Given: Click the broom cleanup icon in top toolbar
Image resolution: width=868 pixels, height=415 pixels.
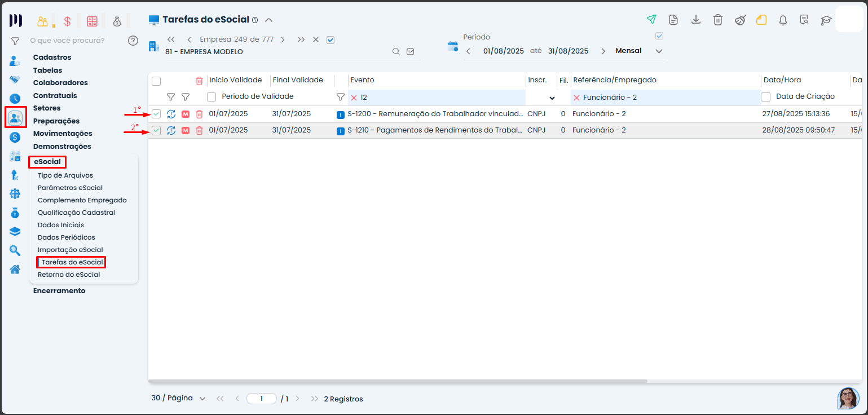Looking at the screenshot, I should pyautogui.click(x=740, y=20).
